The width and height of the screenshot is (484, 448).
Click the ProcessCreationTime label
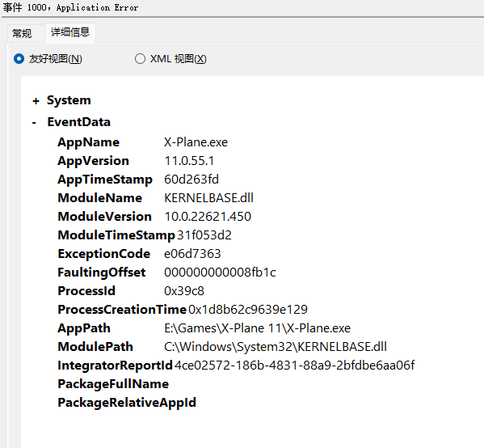[122, 310]
